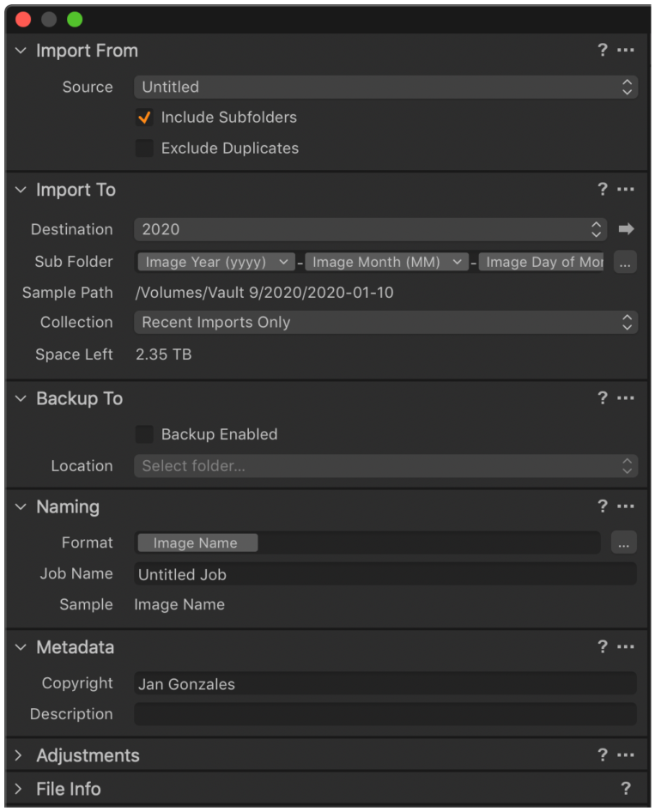Click the help icon for Backup To
The image size is (655, 812).
click(603, 397)
